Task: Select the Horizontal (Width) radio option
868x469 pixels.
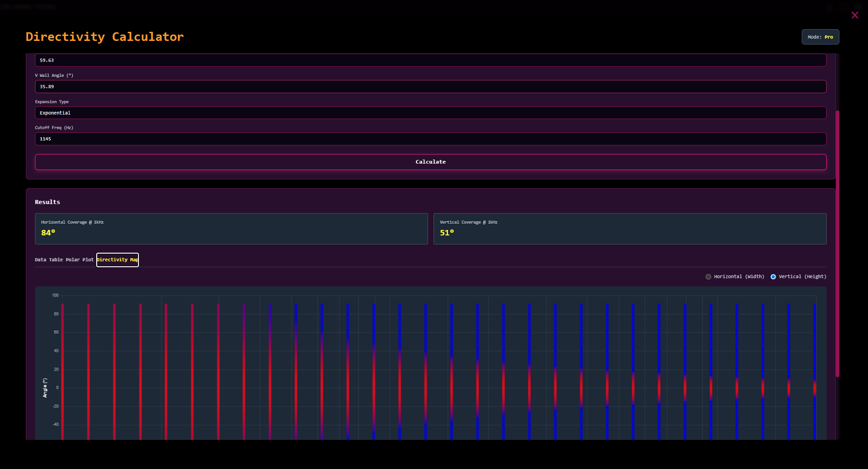Action: tap(708, 277)
